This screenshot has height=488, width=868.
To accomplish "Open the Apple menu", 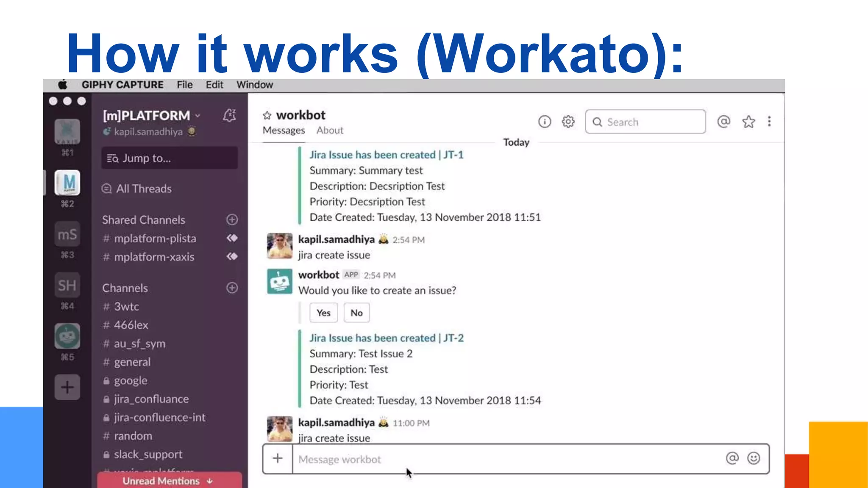I will [x=62, y=85].
